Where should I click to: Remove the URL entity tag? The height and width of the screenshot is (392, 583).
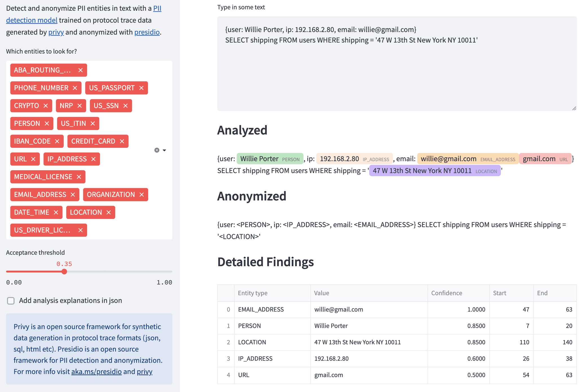[33, 159]
